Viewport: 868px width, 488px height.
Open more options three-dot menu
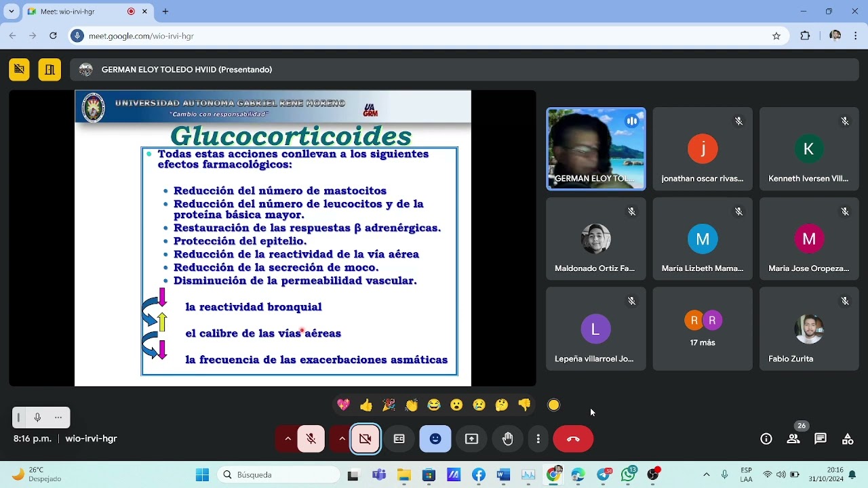(538, 439)
